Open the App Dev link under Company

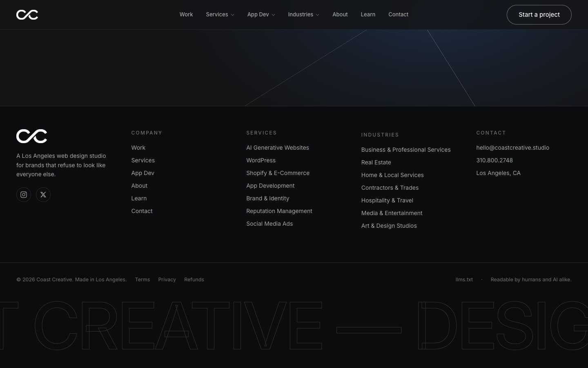click(x=143, y=173)
